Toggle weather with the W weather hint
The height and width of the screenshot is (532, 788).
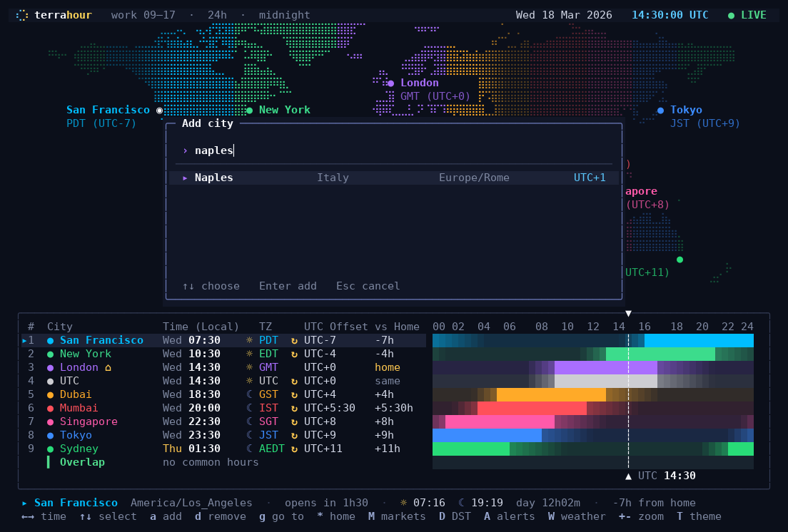(x=577, y=516)
